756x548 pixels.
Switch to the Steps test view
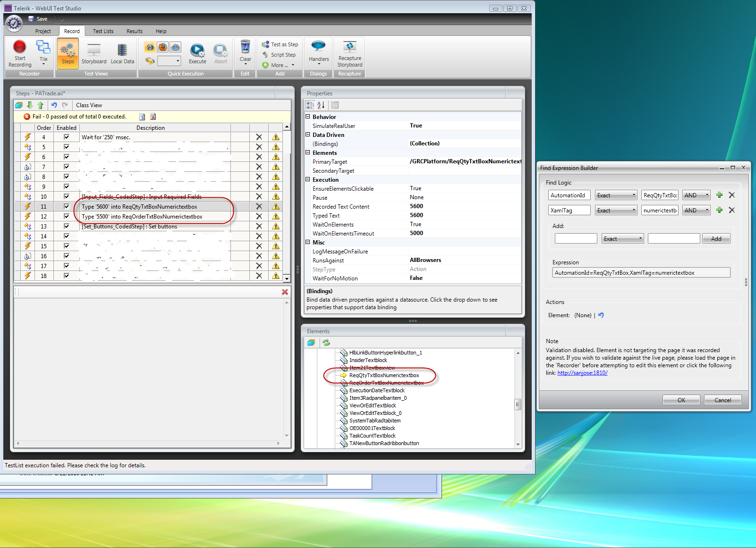tap(68, 53)
